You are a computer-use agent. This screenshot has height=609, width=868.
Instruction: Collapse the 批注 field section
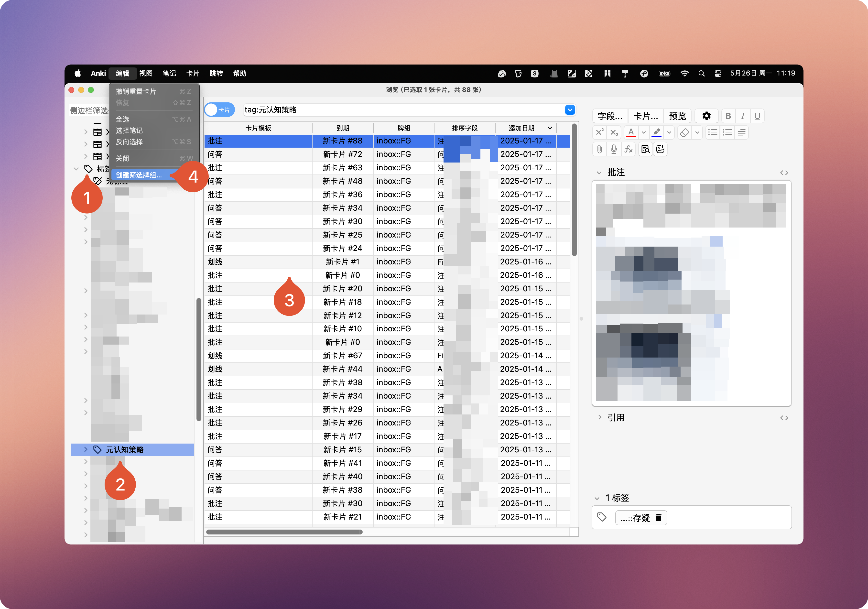[599, 173]
